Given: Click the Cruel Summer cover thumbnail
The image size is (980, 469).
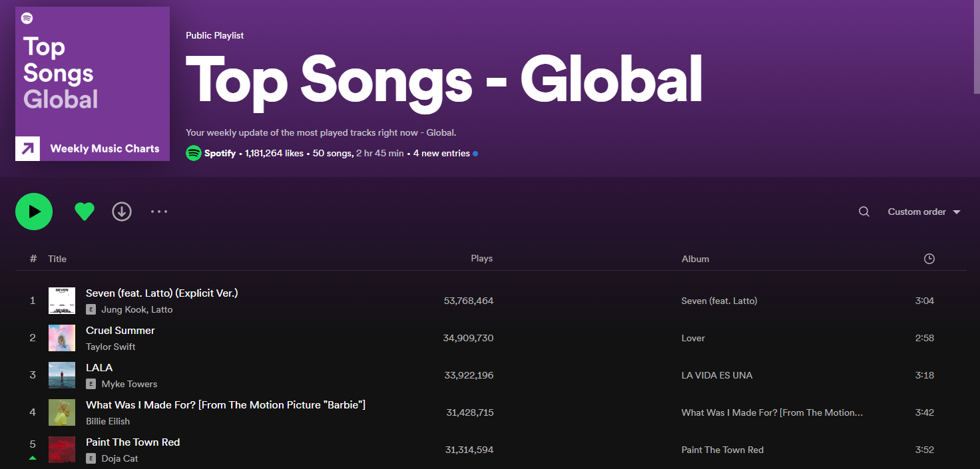Looking at the screenshot, I should click(x=62, y=338).
